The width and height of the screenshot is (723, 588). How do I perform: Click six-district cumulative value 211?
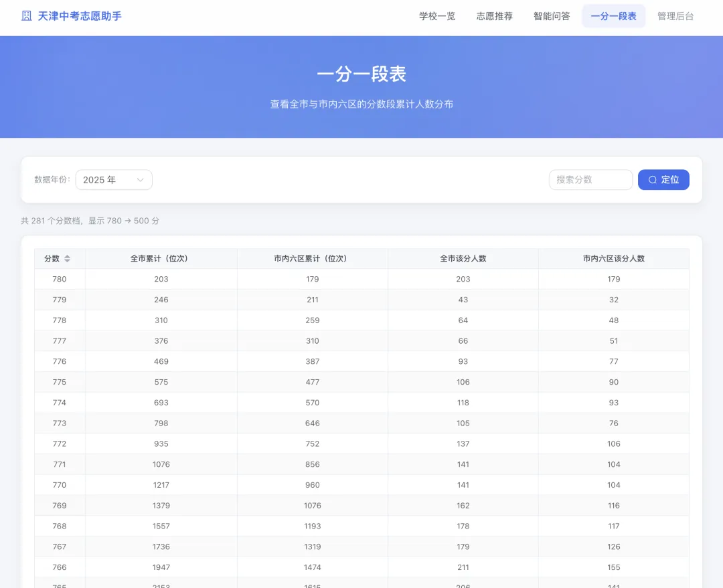(x=313, y=300)
